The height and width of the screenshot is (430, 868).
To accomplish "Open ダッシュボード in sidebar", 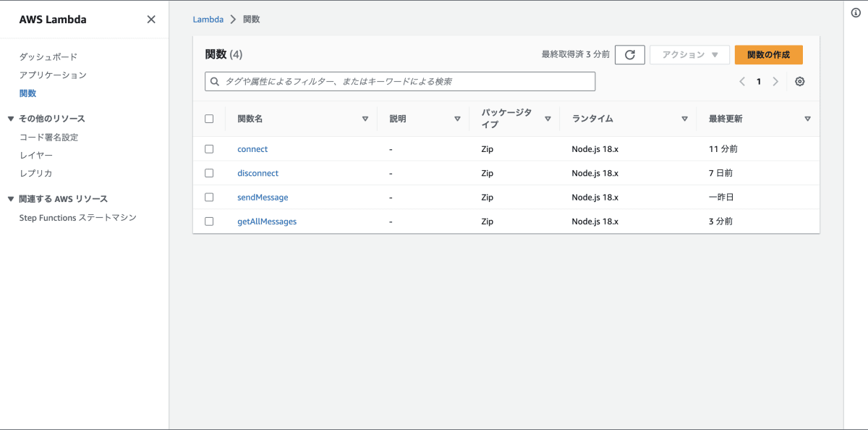I will click(x=48, y=56).
